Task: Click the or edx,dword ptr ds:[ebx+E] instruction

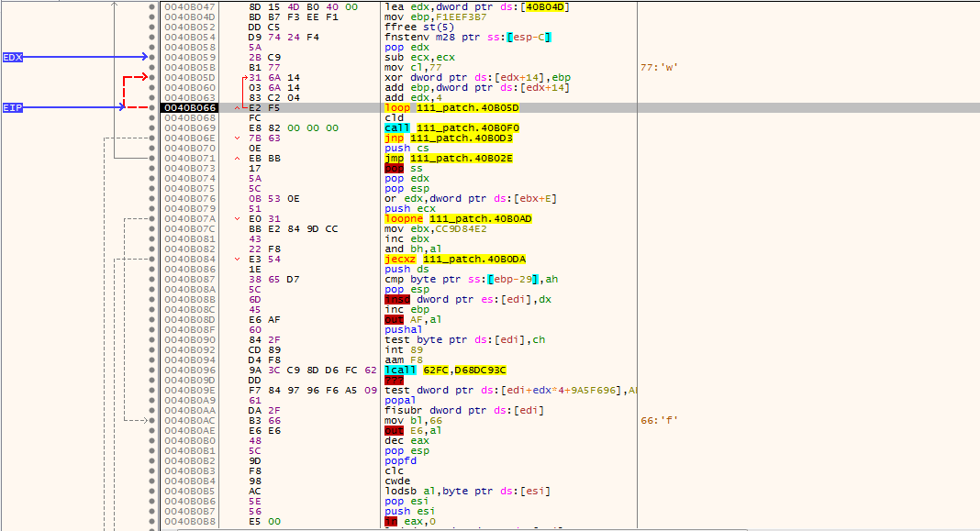Action: pos(471,199)
